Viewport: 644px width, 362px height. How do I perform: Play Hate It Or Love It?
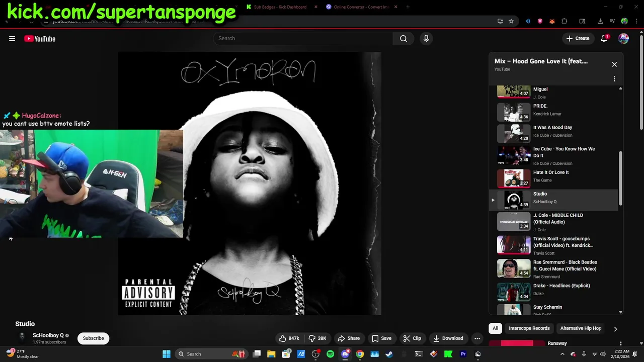pos(553,178)
